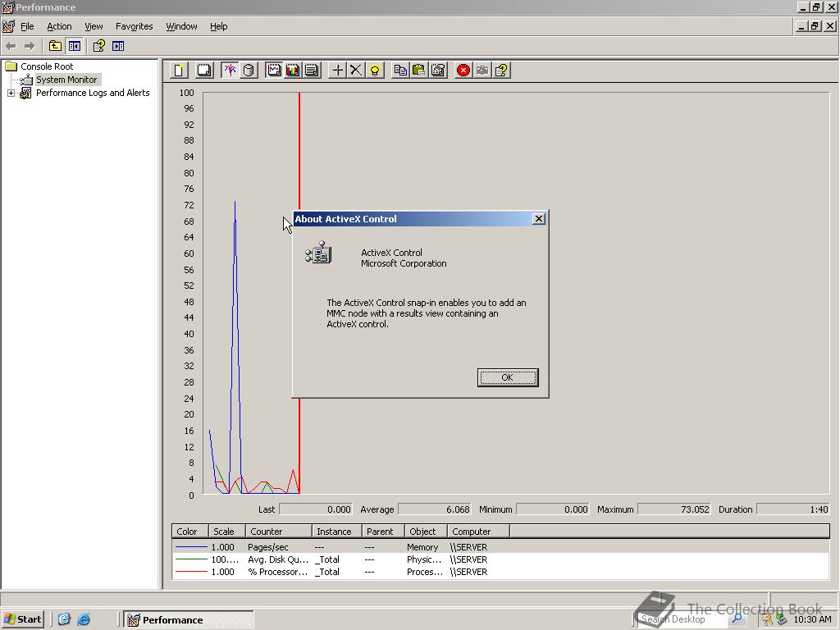Click the Scale column header

click(226, 532)
